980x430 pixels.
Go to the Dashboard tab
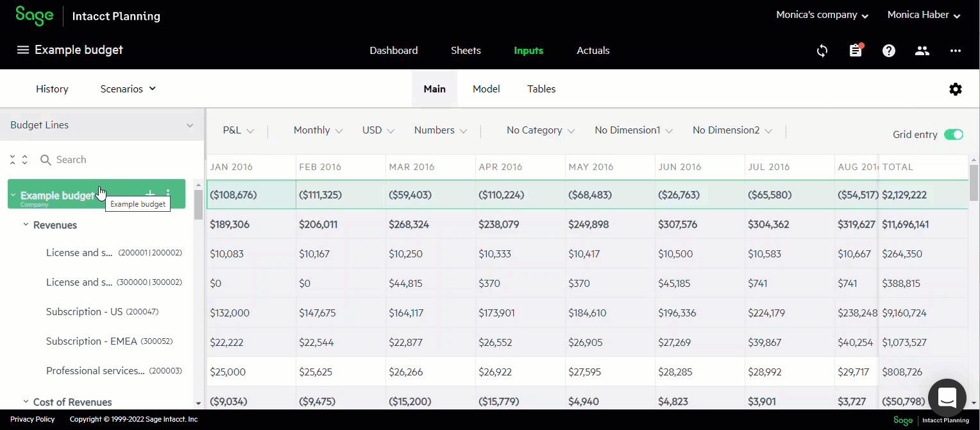[394, 51]
